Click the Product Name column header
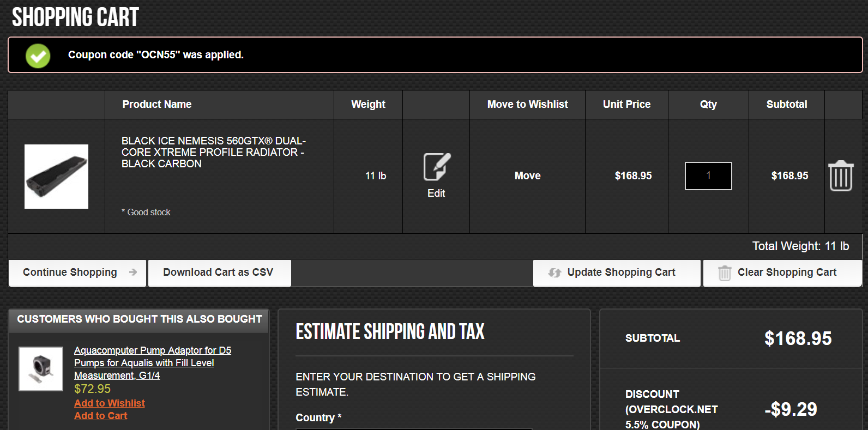 pos(156,104)
